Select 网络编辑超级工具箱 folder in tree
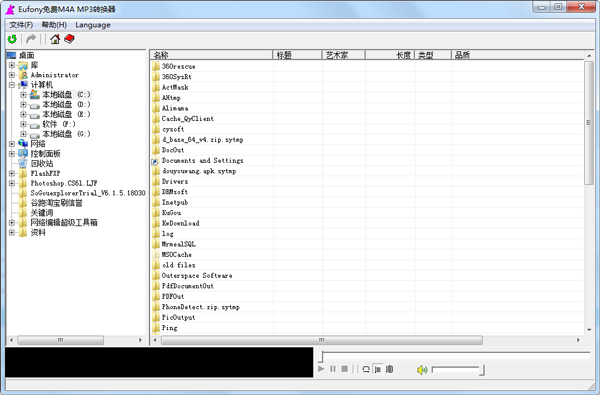Screen dimensions: 600x395 64,222
